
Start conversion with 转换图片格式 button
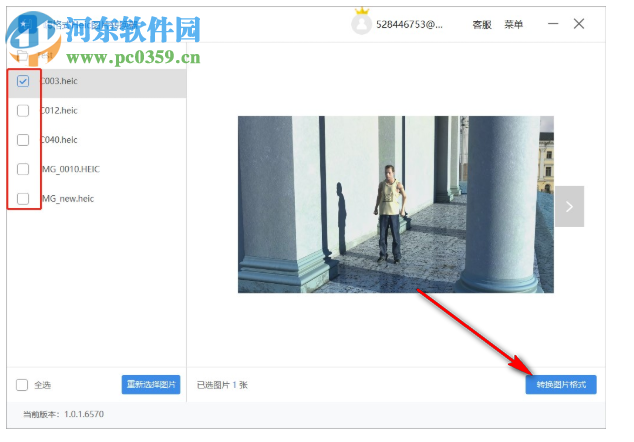pos(561,385)
